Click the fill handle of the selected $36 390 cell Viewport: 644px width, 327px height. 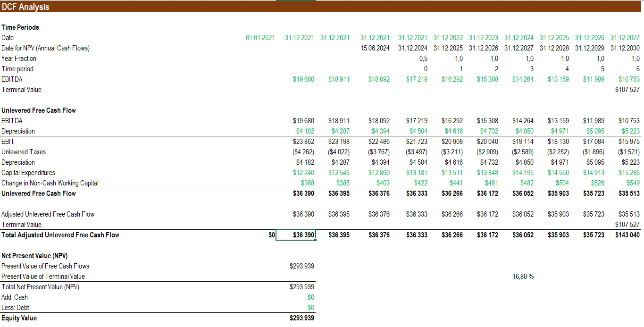click(316, 240)
